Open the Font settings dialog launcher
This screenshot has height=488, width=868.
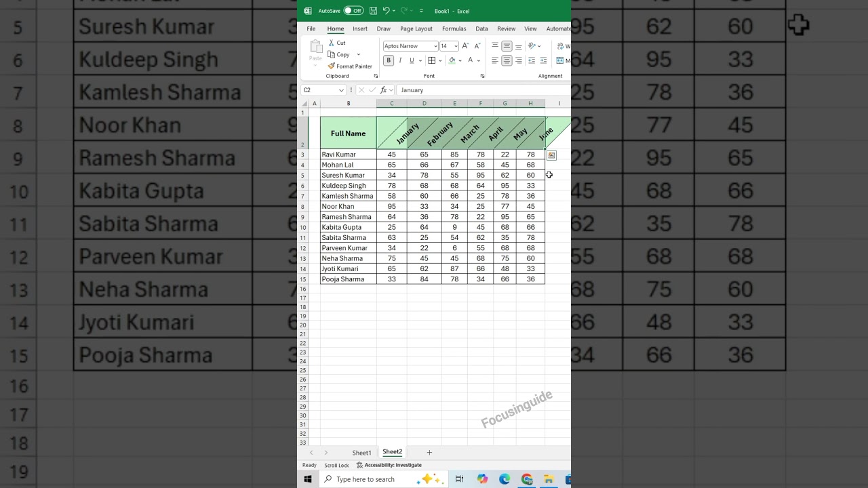[x=482, y=76]
